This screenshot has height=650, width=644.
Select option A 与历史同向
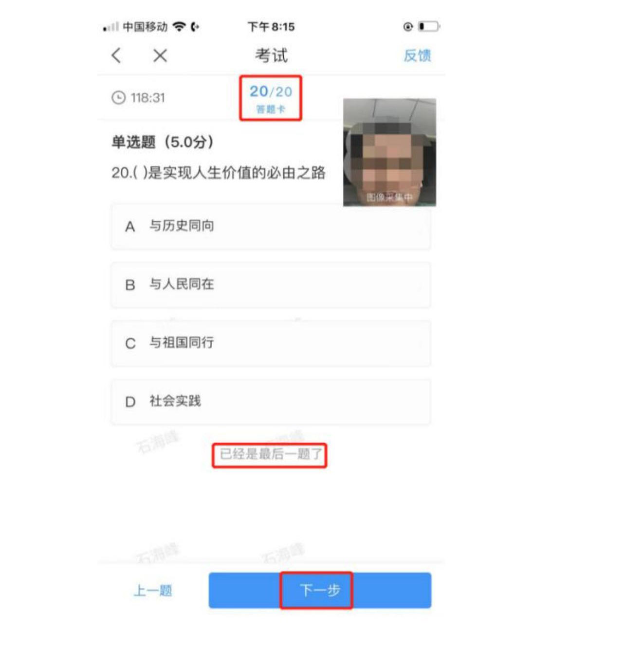(271, 227)
